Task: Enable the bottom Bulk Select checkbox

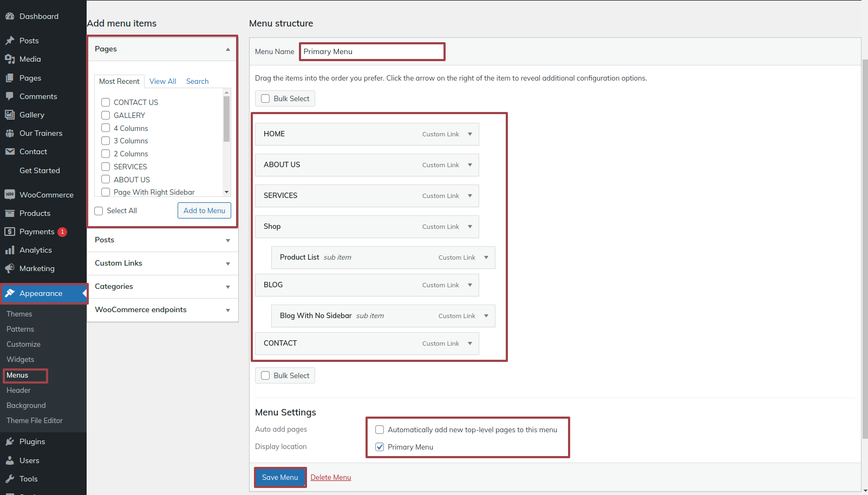Action: pyautogui.click(x=265, y=375)
